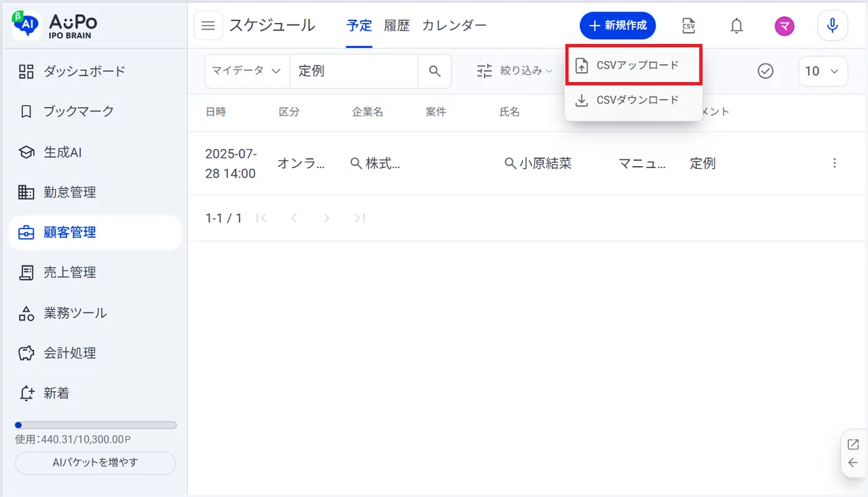
Task: Open the notifications bell
Action: tap(736, 26)
